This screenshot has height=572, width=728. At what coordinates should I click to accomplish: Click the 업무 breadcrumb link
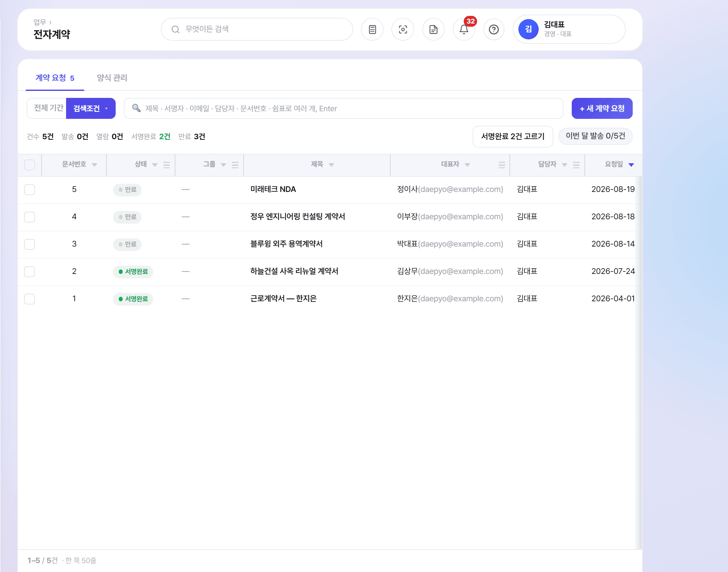click(x=39, y=23)
